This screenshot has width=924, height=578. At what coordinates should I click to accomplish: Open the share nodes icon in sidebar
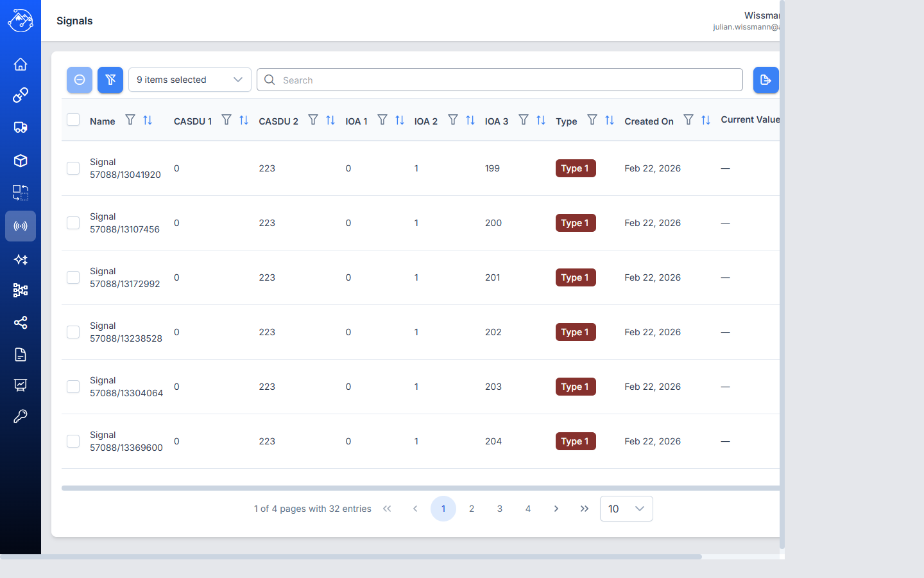pos(21,322)
